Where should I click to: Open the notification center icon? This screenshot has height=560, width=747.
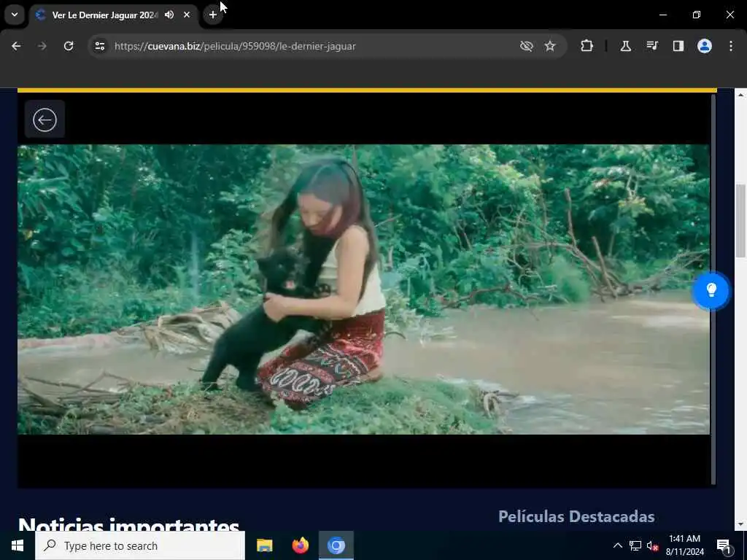[x=724, y=546]
